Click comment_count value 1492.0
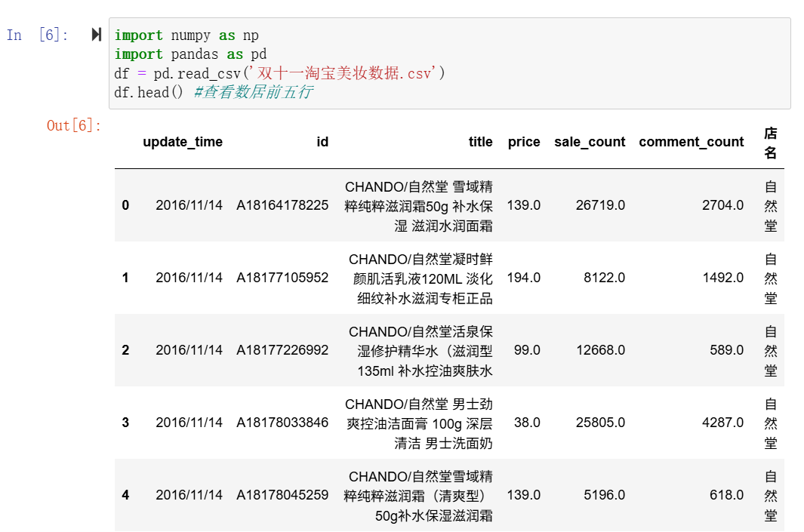This screenshot has width=804, height=532. (723, 278)
